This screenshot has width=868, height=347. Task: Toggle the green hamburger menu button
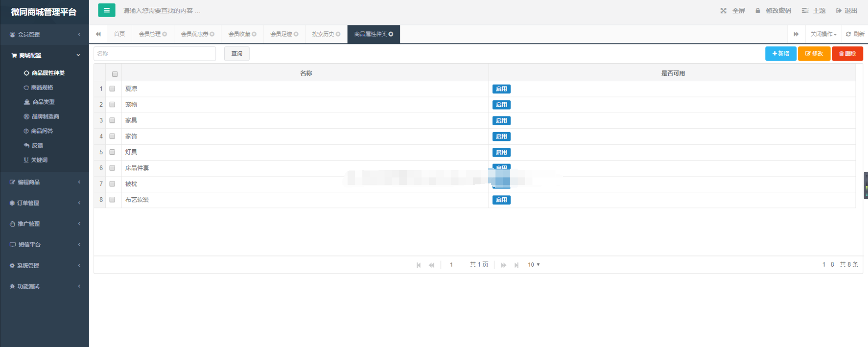click(107, 10)
